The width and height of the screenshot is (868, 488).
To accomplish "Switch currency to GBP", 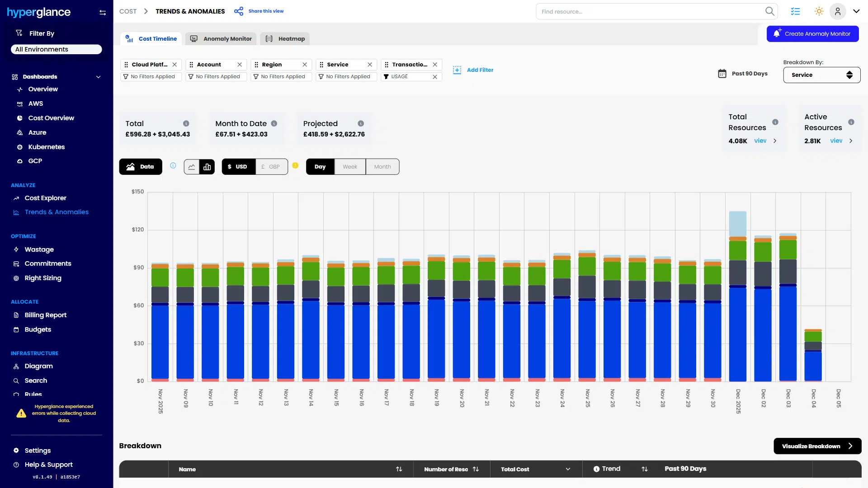I will pyautogui.click(x=271, y=166).
